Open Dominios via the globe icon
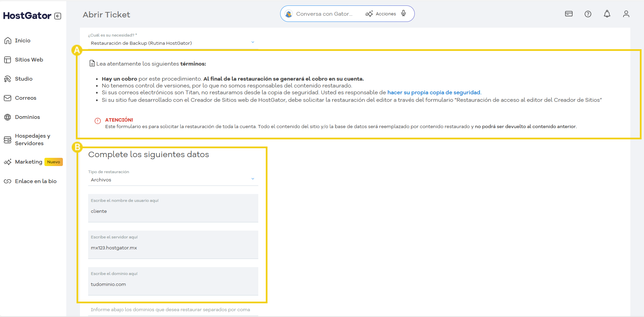644x317 pixels. tap(8, 117)
